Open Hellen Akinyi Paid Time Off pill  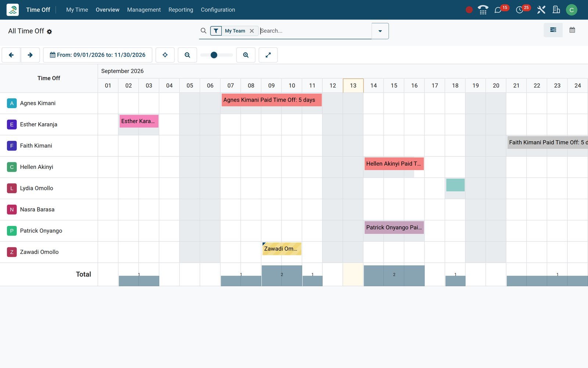(x=394, y=164)
